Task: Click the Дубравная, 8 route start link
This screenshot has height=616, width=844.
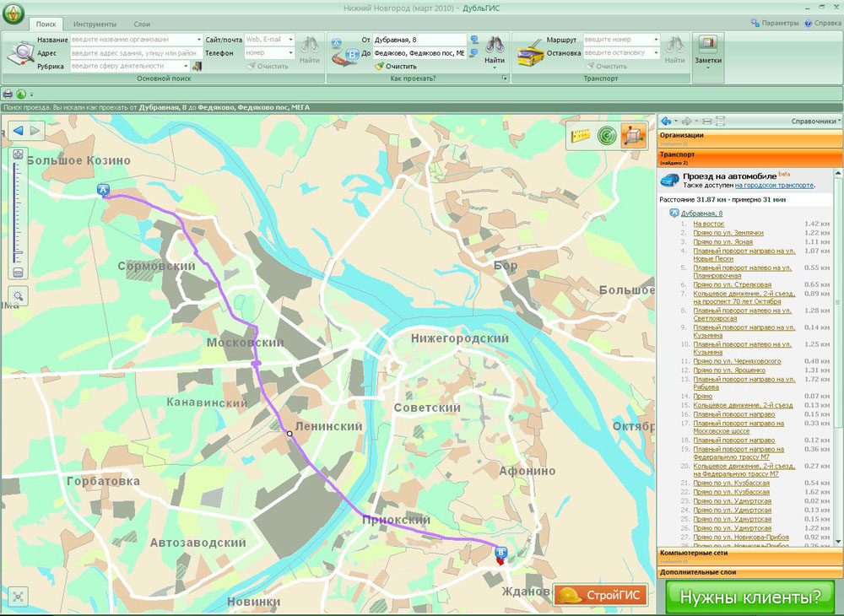Action: [701, 213]
